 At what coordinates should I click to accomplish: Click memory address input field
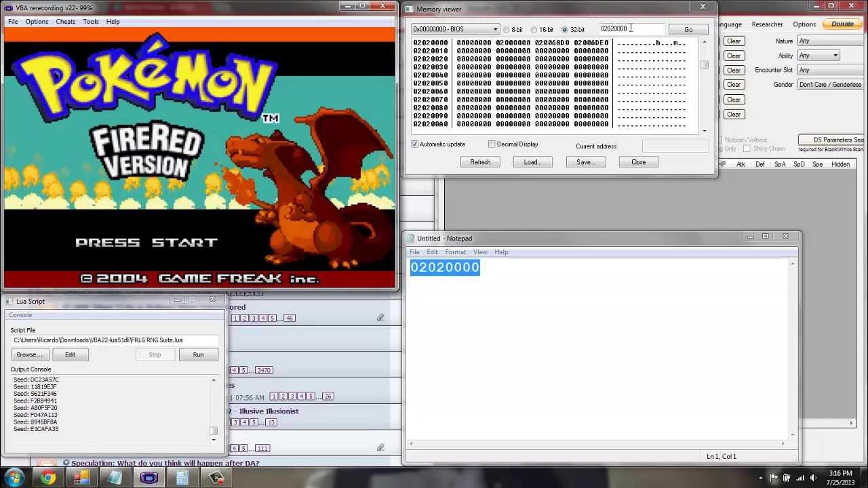coord(631,29)
